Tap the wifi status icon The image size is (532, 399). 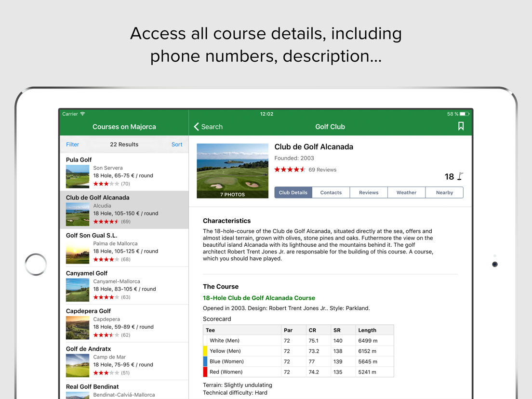pos(82,114)
